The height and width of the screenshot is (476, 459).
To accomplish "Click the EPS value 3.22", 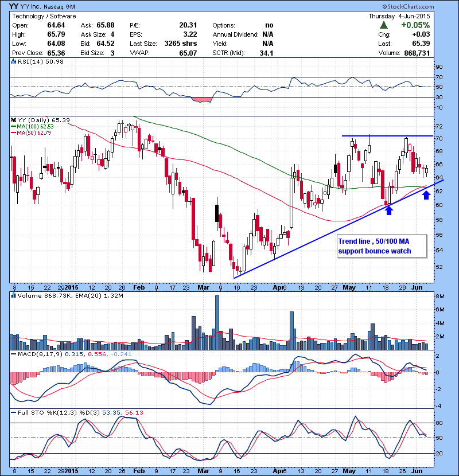I will [x=190, y=34].
